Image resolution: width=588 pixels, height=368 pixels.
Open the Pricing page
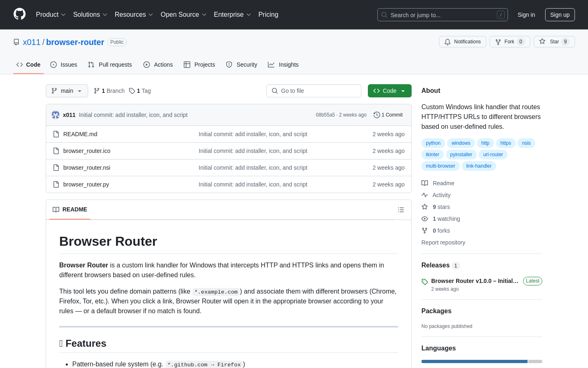(268, 15)
